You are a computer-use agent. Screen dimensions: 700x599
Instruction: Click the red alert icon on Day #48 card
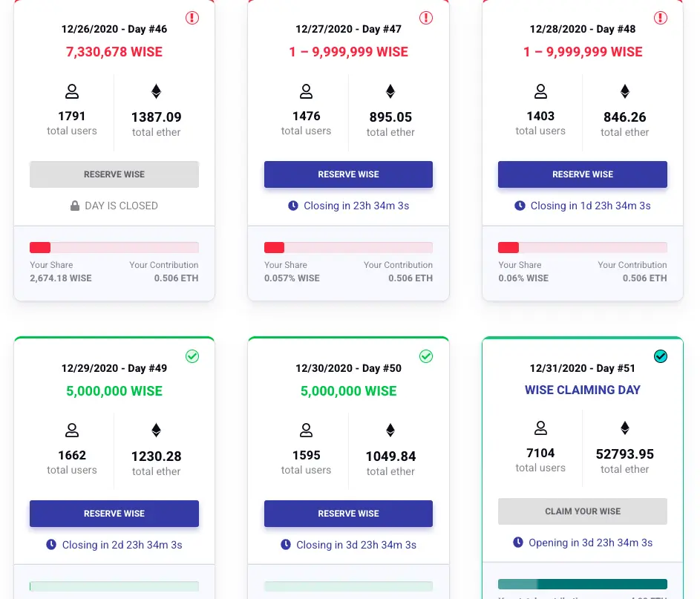[x=660, y=18]
